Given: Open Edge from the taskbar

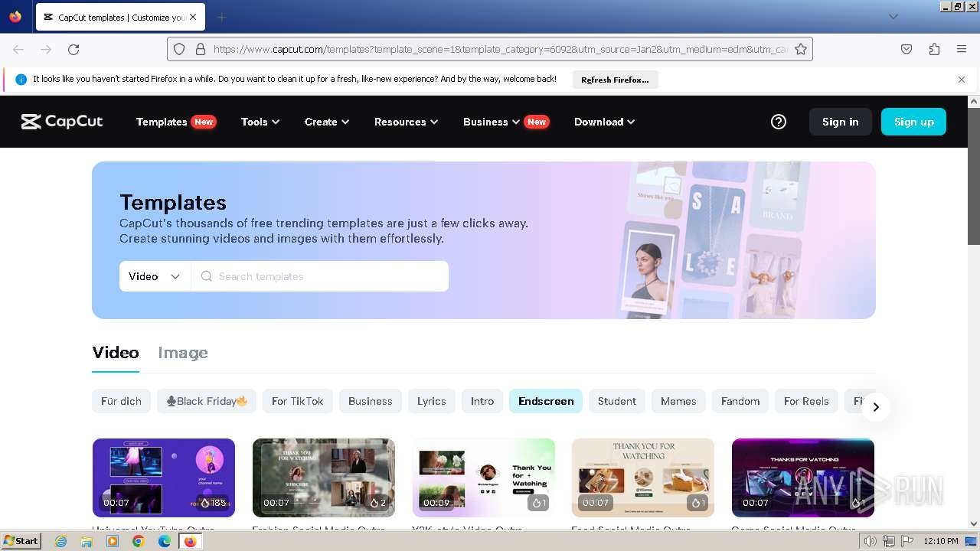Looking at the screenshot, I should [x=165, y=541].
